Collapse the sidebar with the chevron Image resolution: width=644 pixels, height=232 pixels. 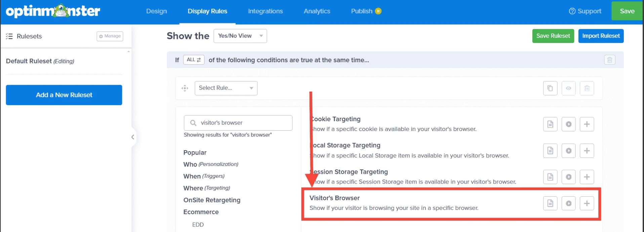[133, 137]
